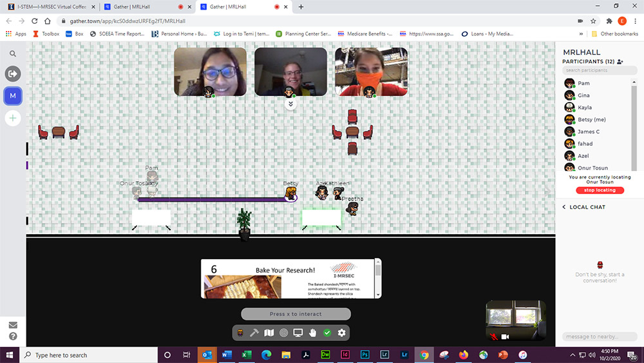Click the exit space arrow icon
644x363 pixels.
click(x=13, y=74)
